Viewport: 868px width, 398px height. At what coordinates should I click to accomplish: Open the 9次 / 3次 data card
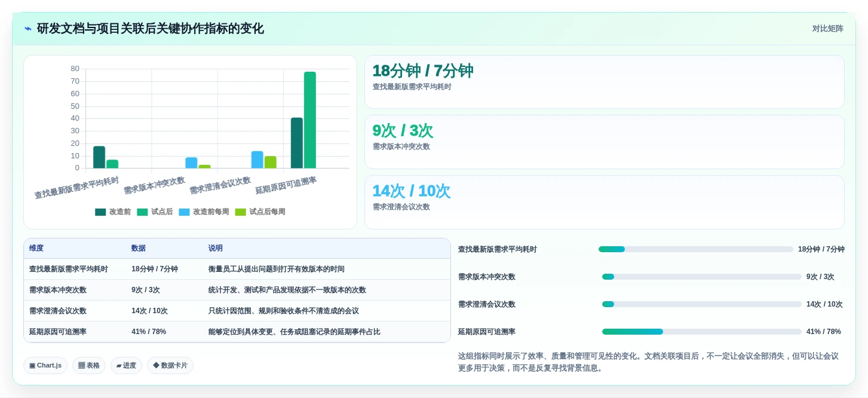point(604,142)
